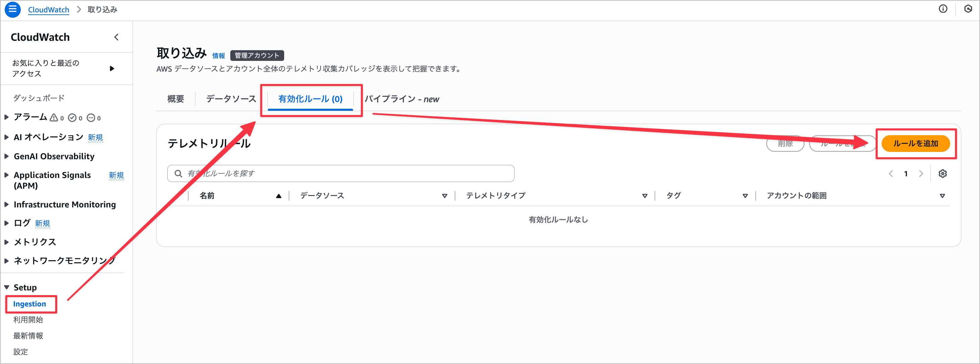Open the hamburger navigation menu icon
The width and height of the screenshot is (980, 364).
(13, 9)
